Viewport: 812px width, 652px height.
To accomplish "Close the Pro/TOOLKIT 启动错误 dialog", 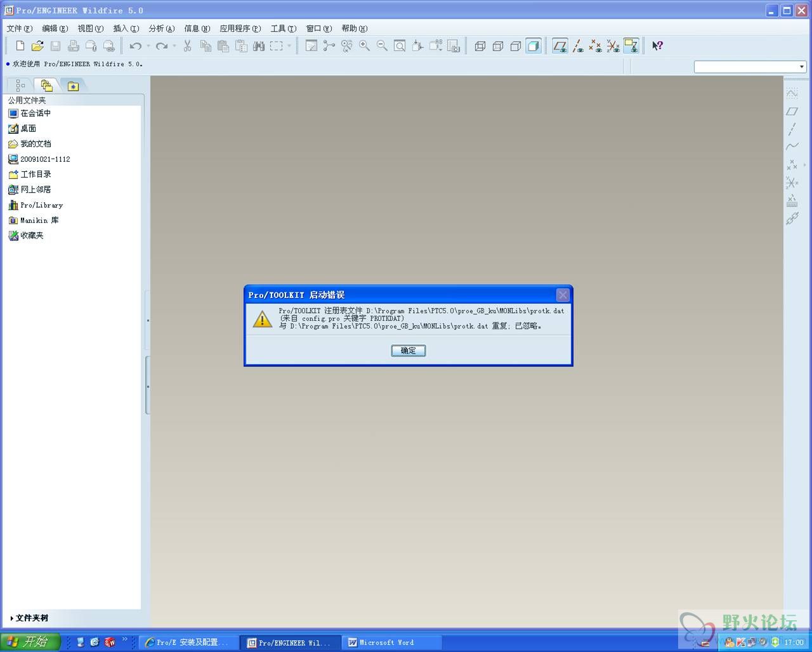I will (x=563, y=295).
